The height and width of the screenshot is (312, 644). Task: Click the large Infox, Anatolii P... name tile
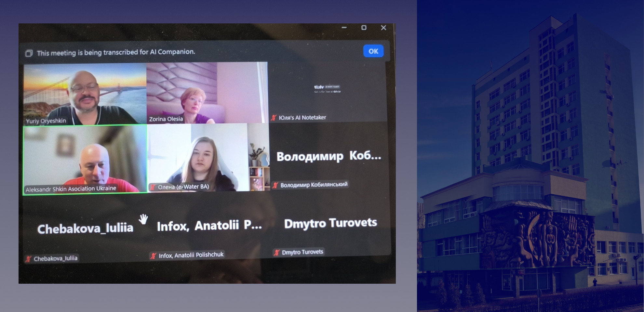(x=209, y=226)
